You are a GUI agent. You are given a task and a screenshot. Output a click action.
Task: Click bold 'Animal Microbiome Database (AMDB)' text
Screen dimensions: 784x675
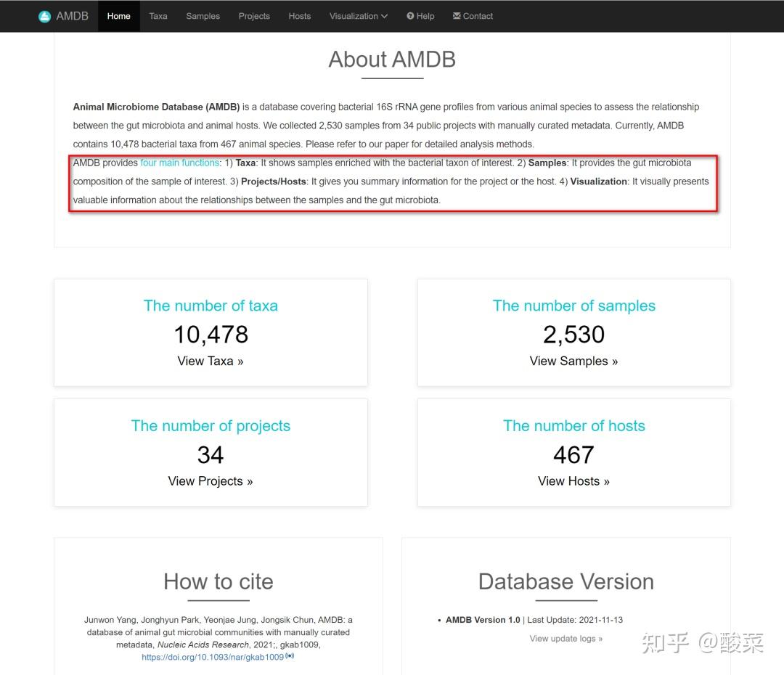click(157, 107)
